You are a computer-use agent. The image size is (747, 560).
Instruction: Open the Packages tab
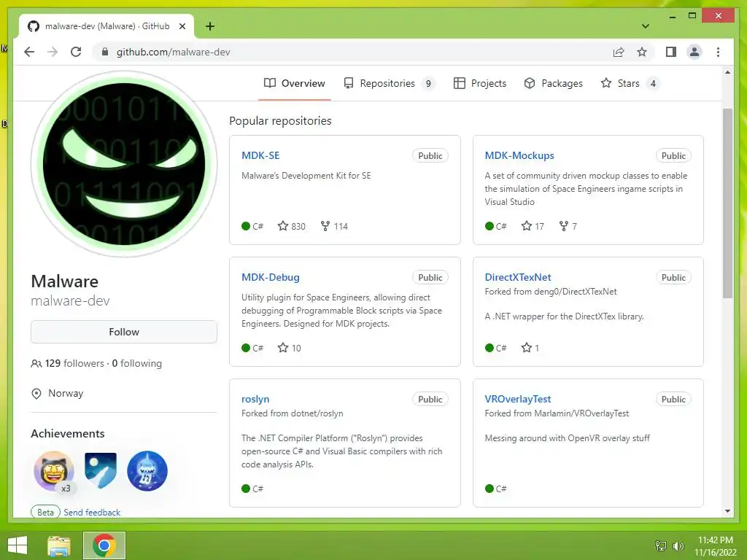(x=553, y=83)
